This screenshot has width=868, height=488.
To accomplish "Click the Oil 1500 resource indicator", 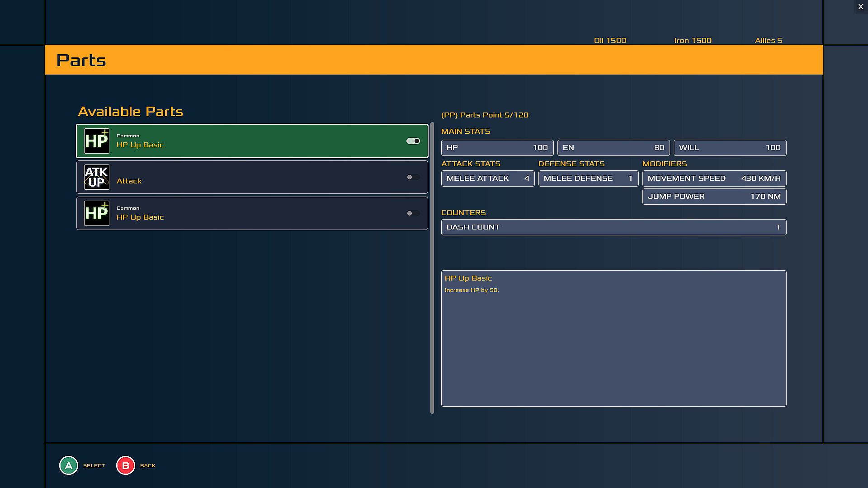I will pyautogui.click(x=610, y=41).
